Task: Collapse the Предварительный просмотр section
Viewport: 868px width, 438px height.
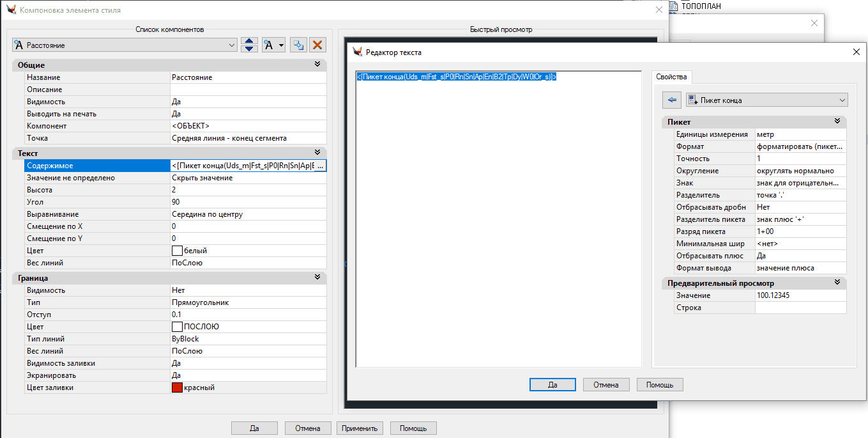Action: (837, 283)
